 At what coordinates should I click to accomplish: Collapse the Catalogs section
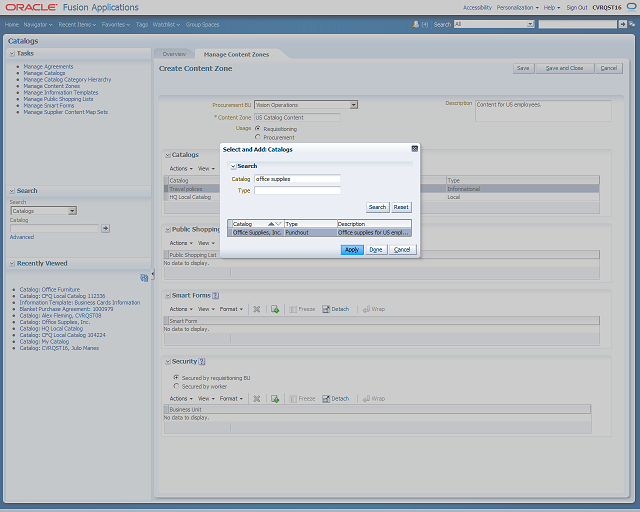click(167, 155)
